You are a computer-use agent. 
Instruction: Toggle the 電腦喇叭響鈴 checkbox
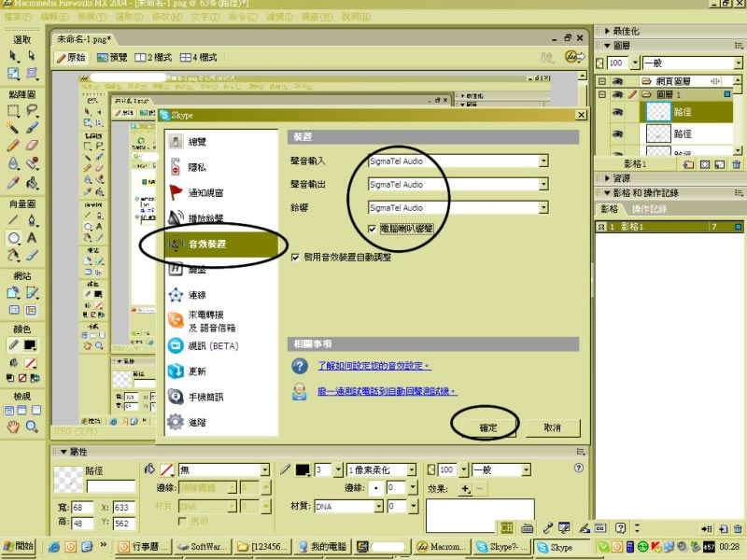coord(372,229)
